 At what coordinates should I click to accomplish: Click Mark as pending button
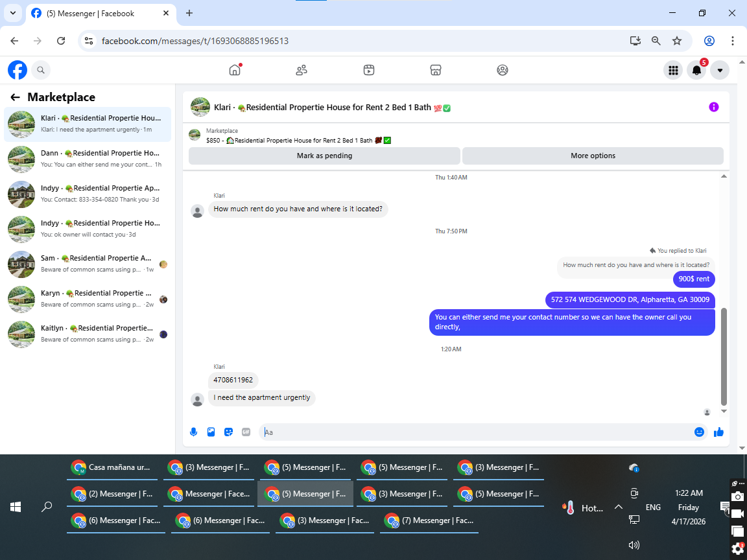click(324, 156)
